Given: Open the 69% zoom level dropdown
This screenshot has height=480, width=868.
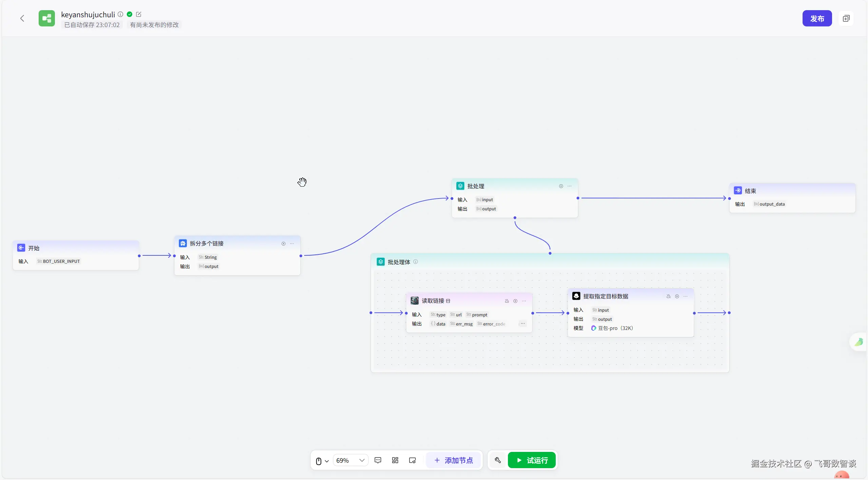Looking at the screenshot, I should click(x=350, y=460).
